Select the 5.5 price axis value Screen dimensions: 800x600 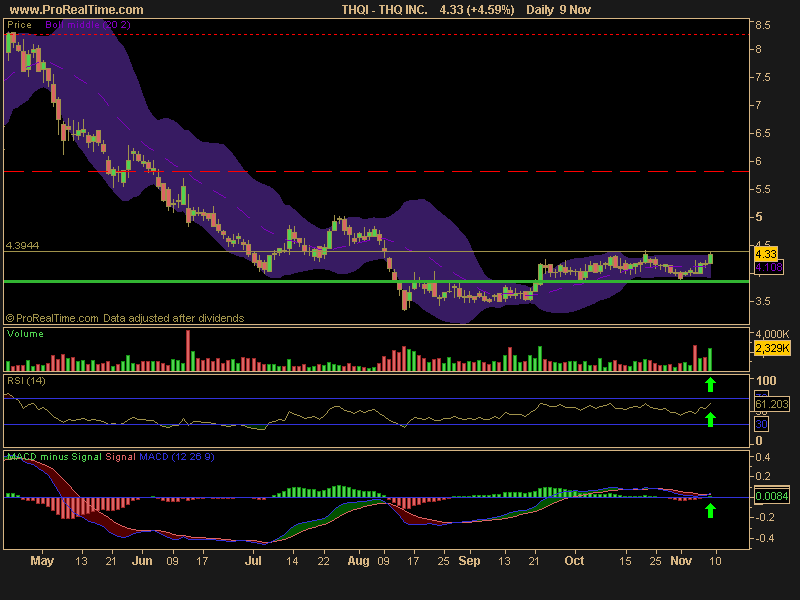click(763, 189)
